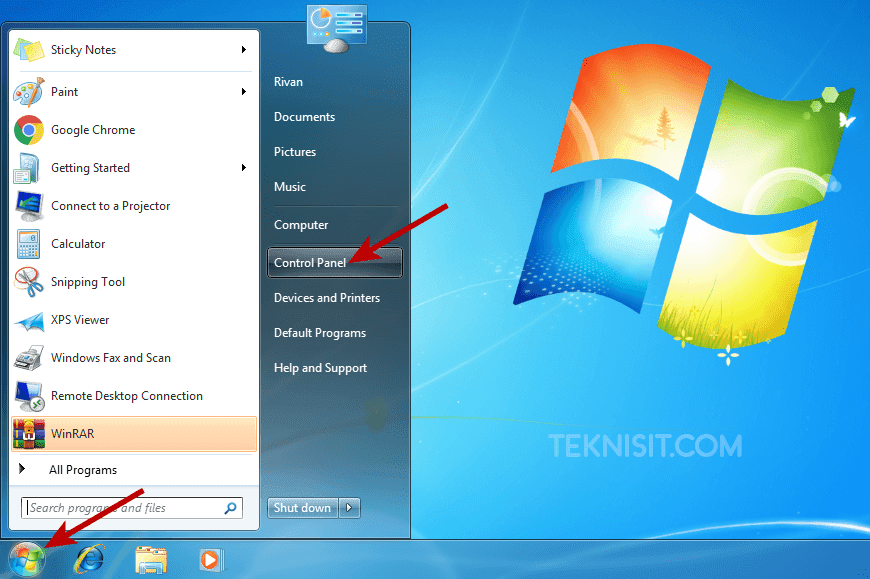Expand the Getting Started submenu arrow
This screenshot has width=870, height=579.
(244, 167)
